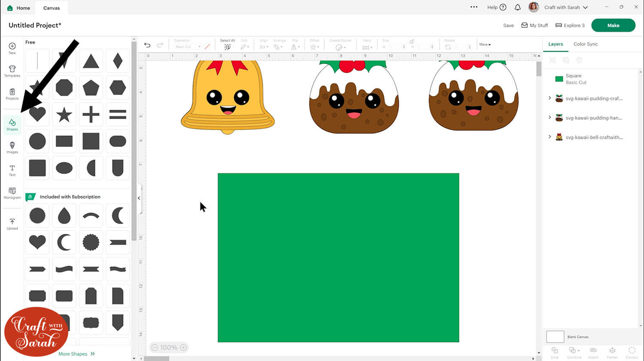Open the Monogram tool
The height and width of the screenshot is (361, 644).
(x=12, y=193)
